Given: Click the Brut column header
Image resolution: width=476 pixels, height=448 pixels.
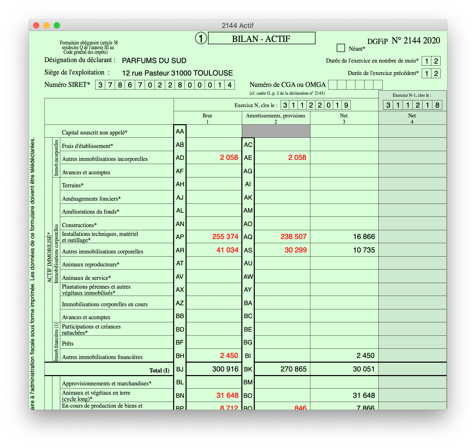Looking at the screenshot, I should 207,118.
